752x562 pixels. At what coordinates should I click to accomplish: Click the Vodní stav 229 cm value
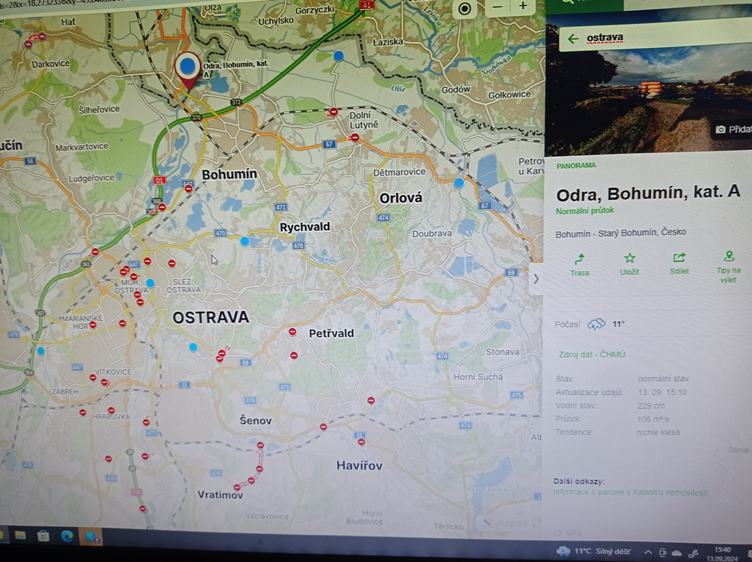tap(651, 406)
